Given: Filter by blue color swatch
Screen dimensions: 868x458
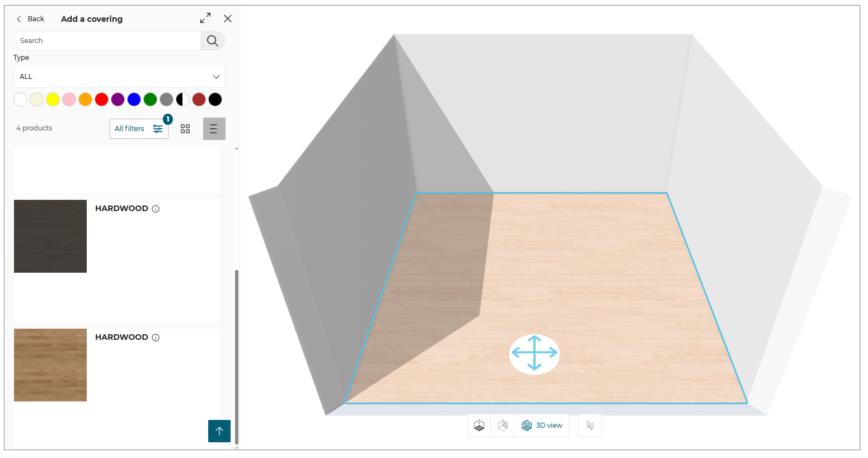Looking at the screenshot, I should (x=134, y=100).
